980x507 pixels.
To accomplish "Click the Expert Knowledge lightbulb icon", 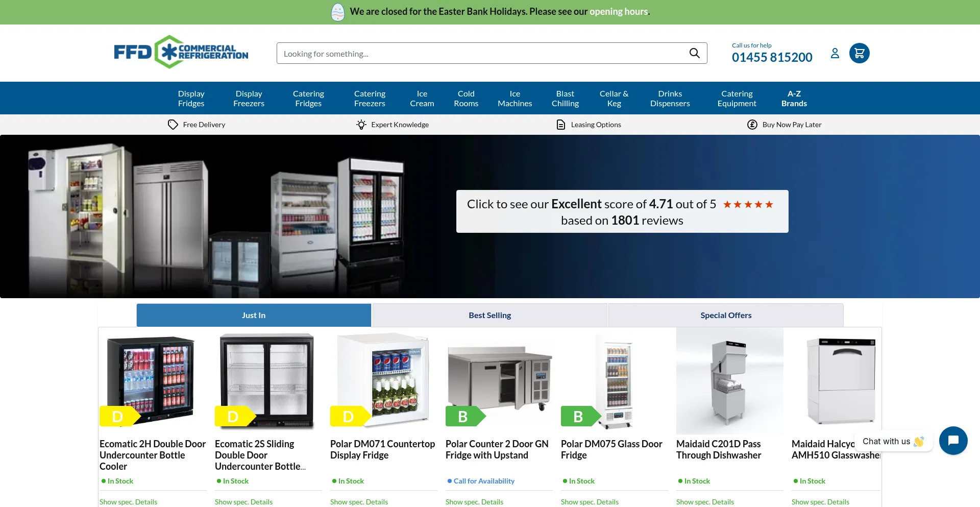I will click(361, 125).
